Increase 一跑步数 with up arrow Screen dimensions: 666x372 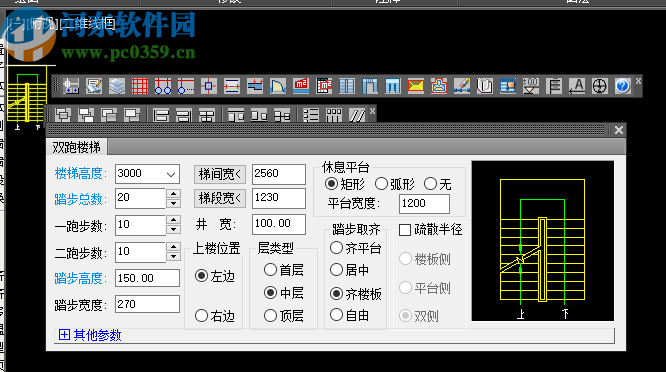[x=173, y=220]
